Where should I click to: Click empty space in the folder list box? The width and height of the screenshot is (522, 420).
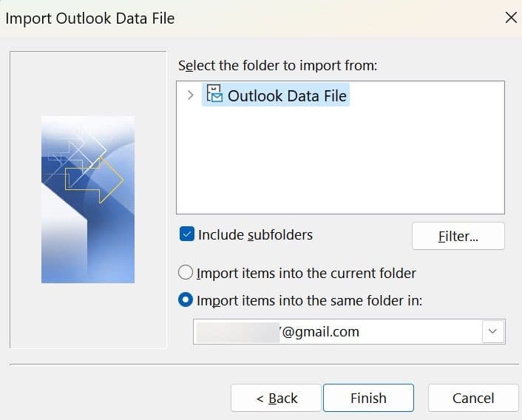[340, 163]
